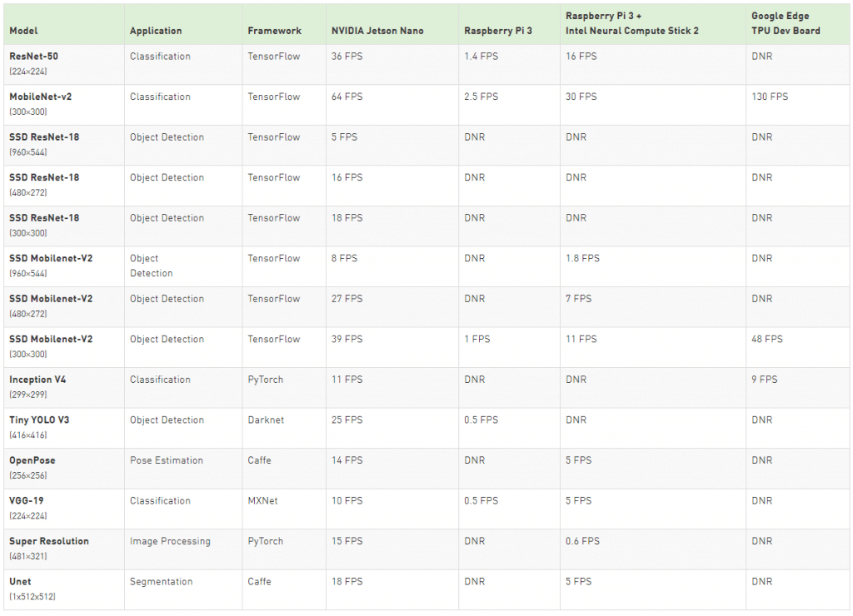Image resolution: width=853 pixels, height=616 pixels.
Task: Click the Pose Estimation application cell
Action: pos(167,460)
